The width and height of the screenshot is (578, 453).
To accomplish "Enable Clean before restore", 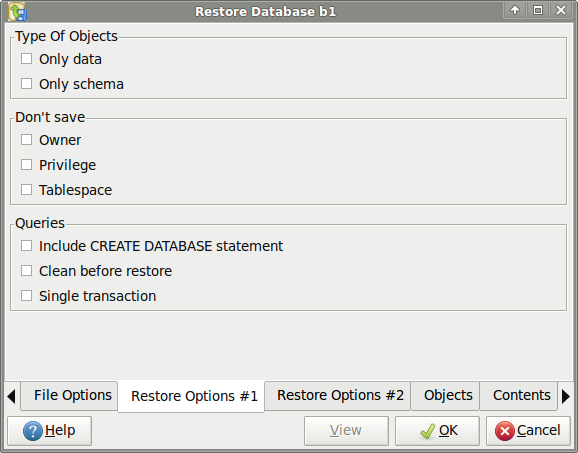I will pyautogui.click(x=27, y=271).
